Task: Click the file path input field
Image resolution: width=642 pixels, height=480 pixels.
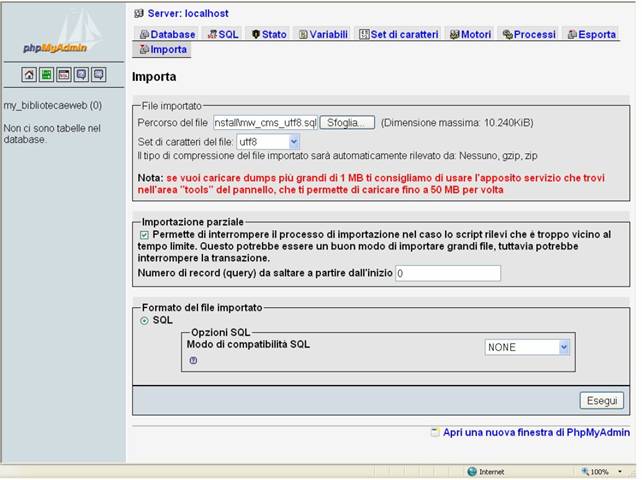Action: [265, 122]
